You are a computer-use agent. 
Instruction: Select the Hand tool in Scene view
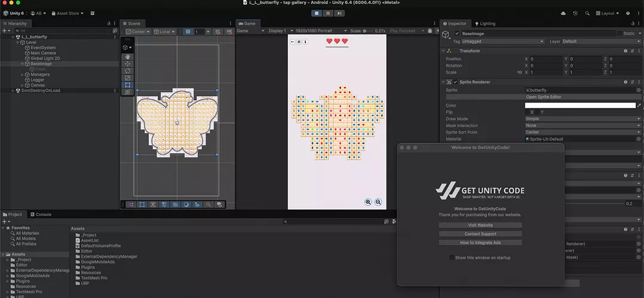pyautogui.click(x=128, y=57)
